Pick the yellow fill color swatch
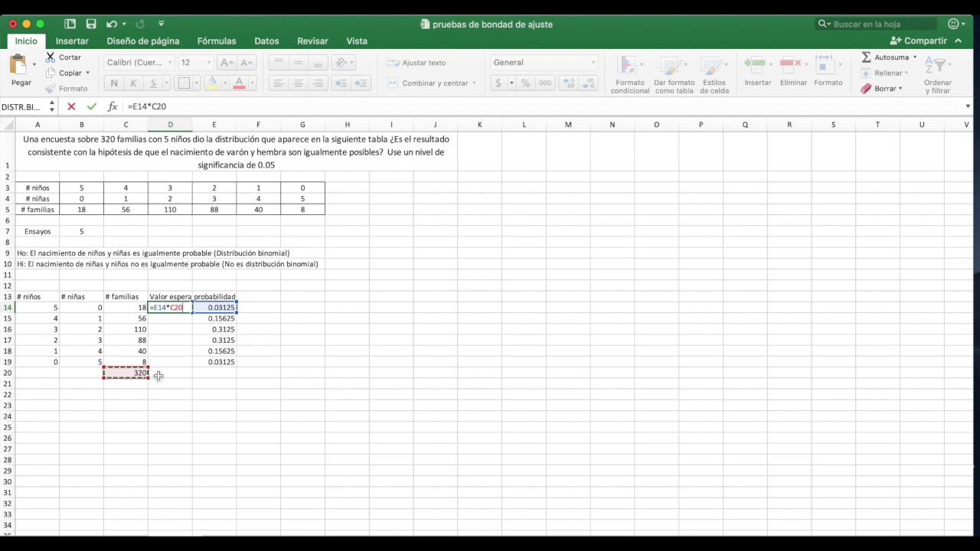 (212, 83)
